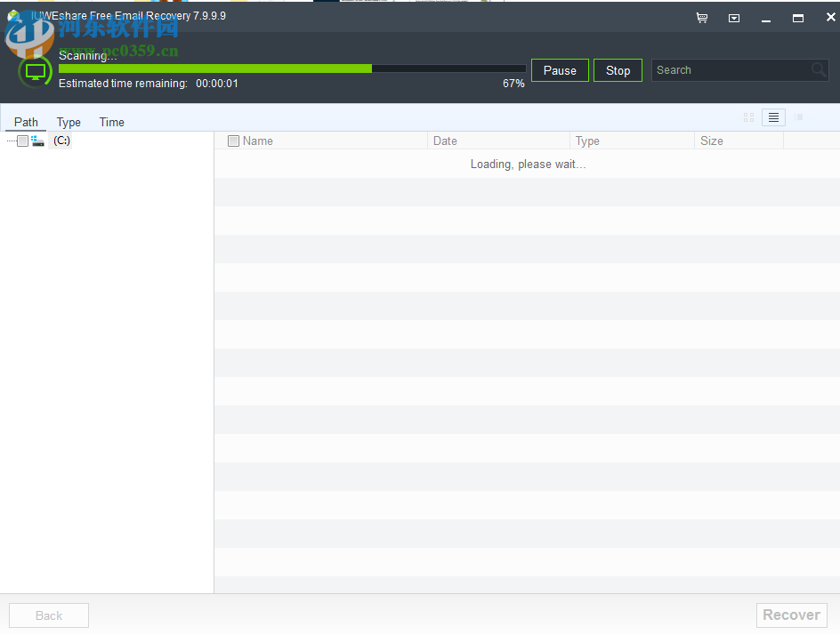Check the (C:) drive checkbox

22,140
